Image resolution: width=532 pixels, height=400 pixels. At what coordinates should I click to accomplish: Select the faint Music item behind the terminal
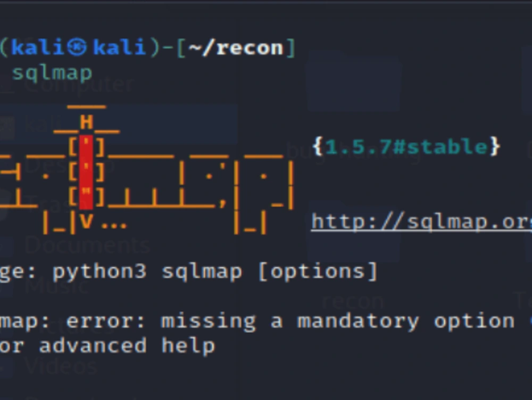tap(56, 286)
